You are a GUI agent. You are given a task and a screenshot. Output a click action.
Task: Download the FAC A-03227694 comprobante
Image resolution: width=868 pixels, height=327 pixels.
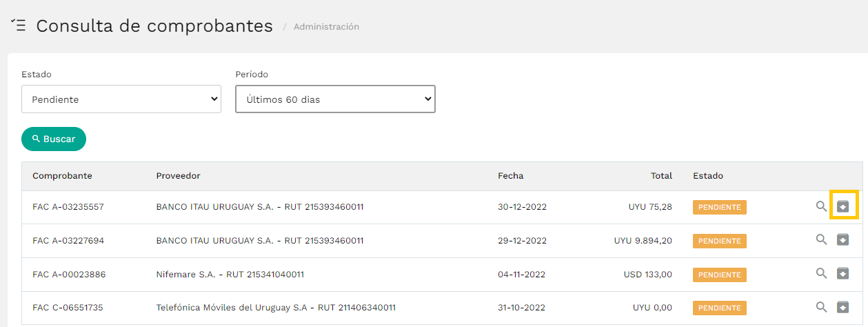pos(843,240)
